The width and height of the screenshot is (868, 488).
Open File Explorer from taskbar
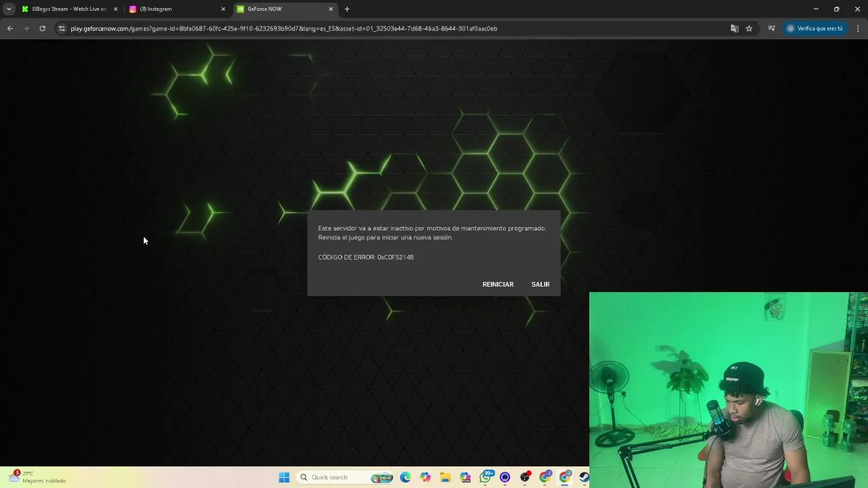click(445, 477)
